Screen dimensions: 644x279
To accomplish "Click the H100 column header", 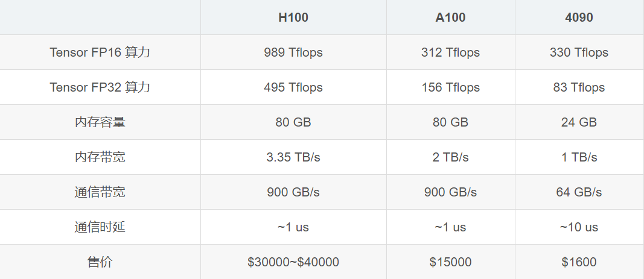I will pyautogui.click(x=293, y=17).
